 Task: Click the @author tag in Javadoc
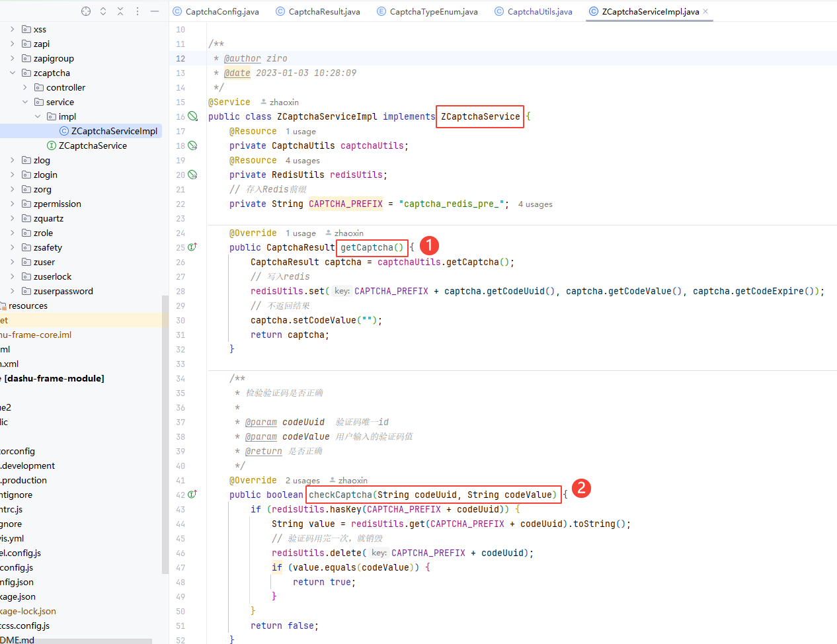(243, 58)
